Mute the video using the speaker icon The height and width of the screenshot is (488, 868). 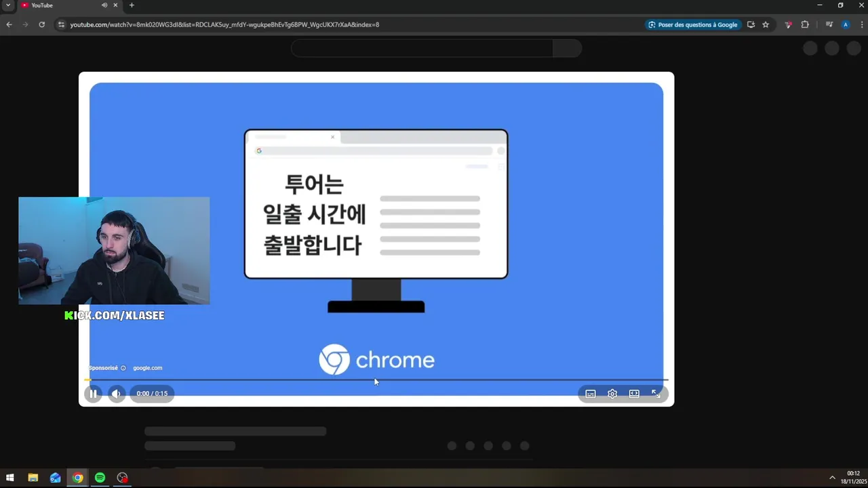click(x=117, y=394)
